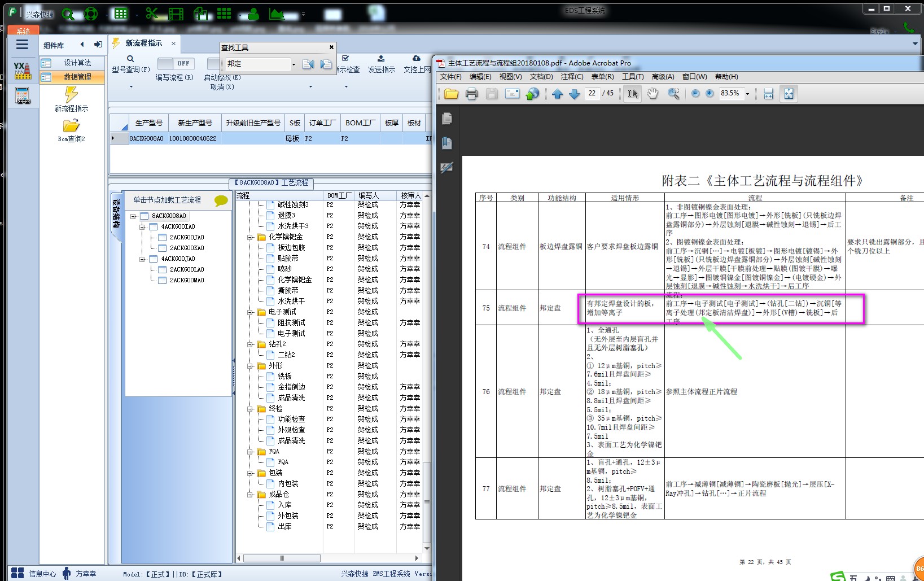The width and height of the screenshot is (924, 581).
Task: Go to next page in Acrobat
Action: click(x=575, y=94)
